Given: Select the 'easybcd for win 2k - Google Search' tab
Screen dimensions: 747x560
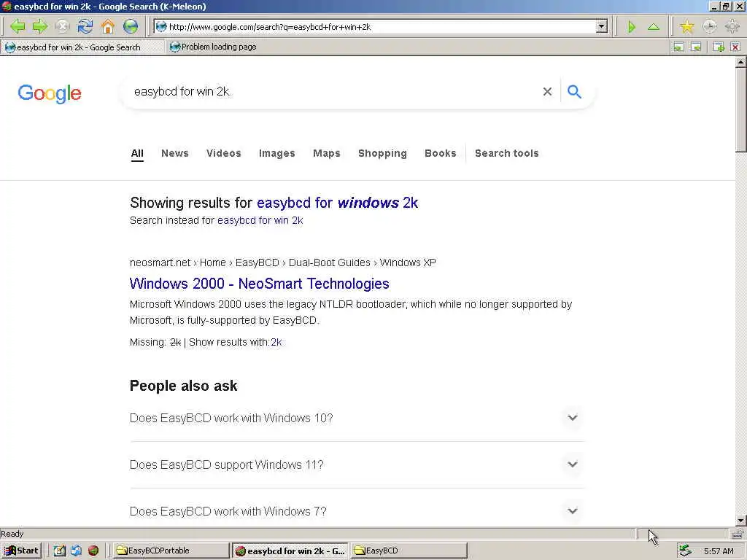Looking at the screenshot, I should point(82,47).
